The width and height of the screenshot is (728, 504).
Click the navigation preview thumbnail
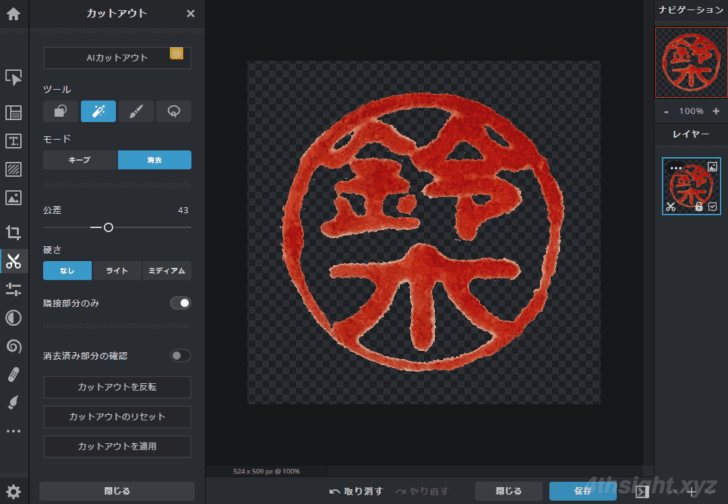pos(690,62)
